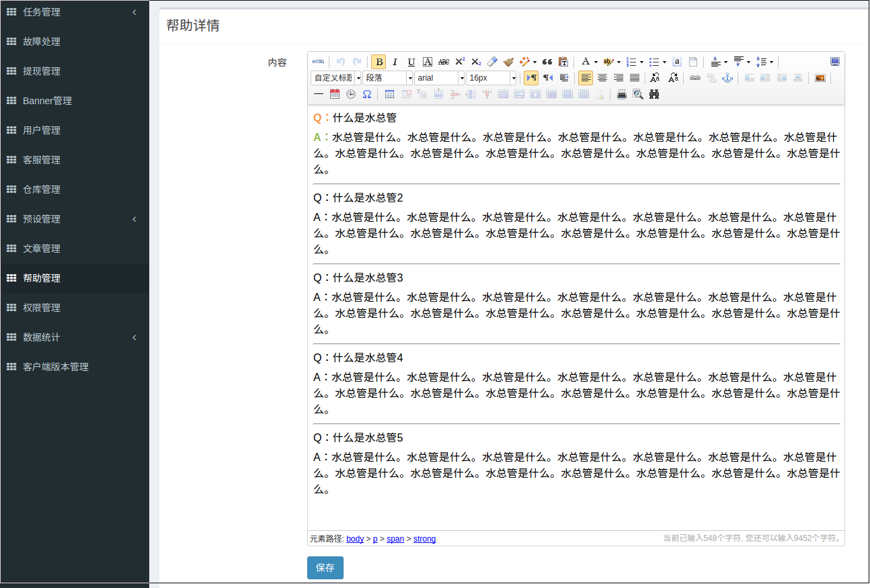Apply subscript formatting

tap(476, 62)
